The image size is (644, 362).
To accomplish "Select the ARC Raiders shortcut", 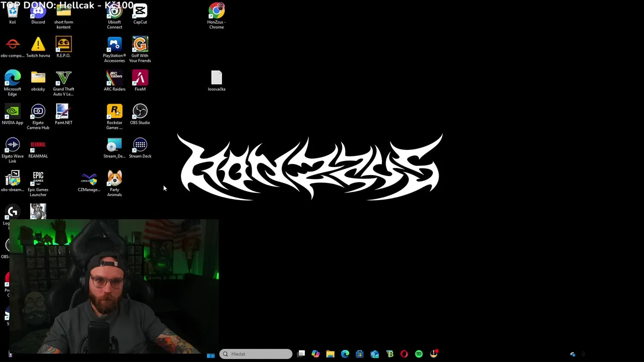I will 114,81.
